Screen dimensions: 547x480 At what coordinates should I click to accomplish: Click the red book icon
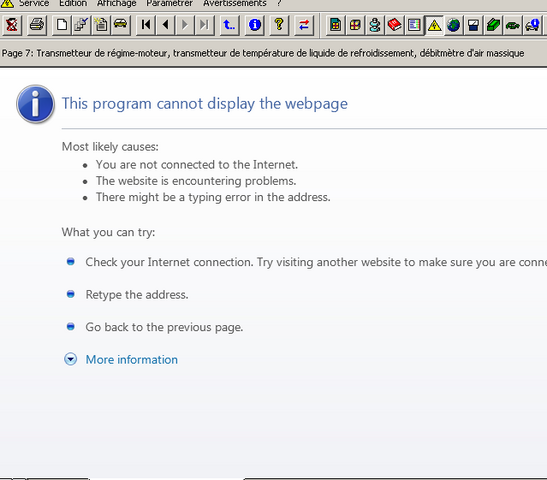point(395,25)
